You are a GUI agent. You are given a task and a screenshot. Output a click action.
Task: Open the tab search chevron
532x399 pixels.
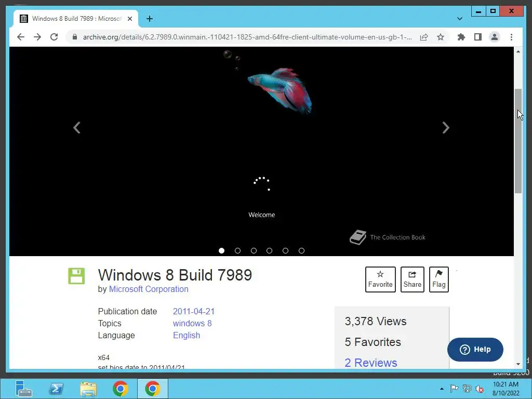coord(460,19)
